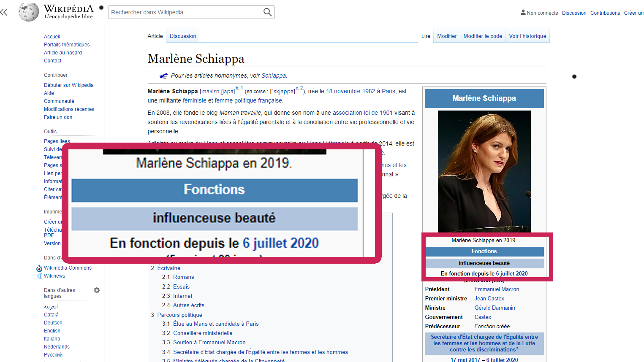644x362 pixels.
Task: Open the Aide link
Action: tap(49, 93)
